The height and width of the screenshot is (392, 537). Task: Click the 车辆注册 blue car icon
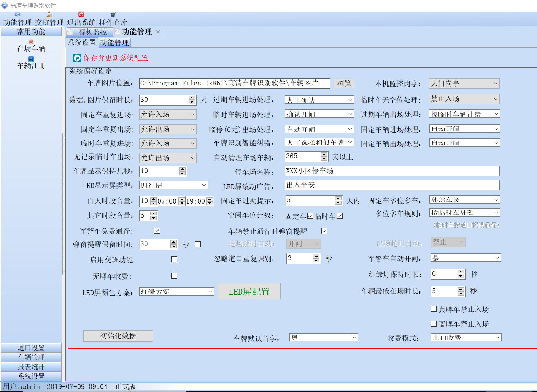tap(31, 59)
